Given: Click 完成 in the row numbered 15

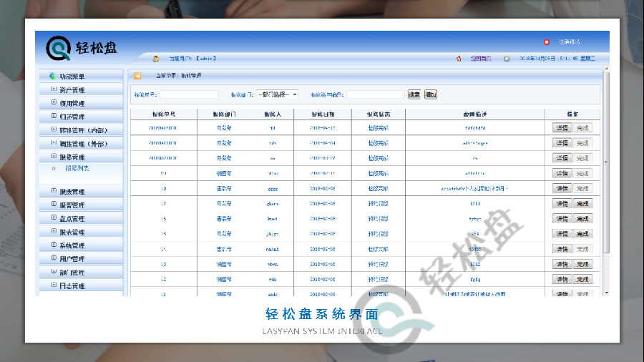Looking at the screenshot, I should coord(582,234).
